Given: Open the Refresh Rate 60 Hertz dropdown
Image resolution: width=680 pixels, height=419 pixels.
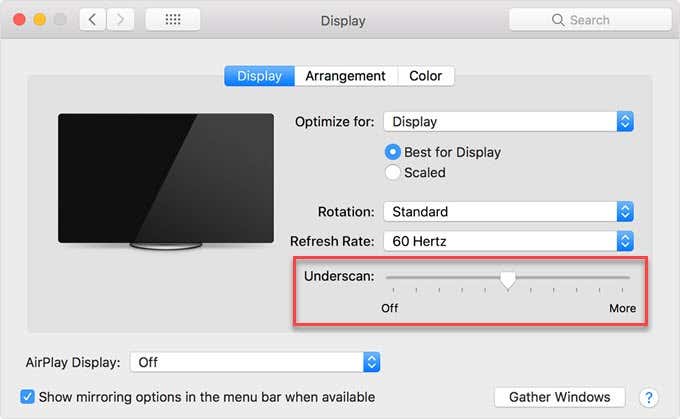Looking at the screenshot, I should (508, 241).
